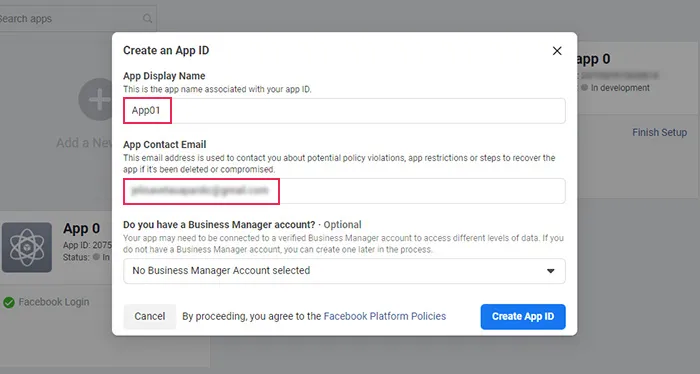Open the Facebook Platform Policies link

tap(384, 316)
